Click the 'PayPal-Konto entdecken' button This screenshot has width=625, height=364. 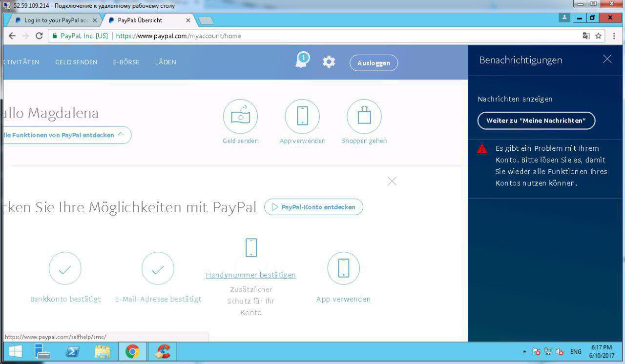click(313, 207)
